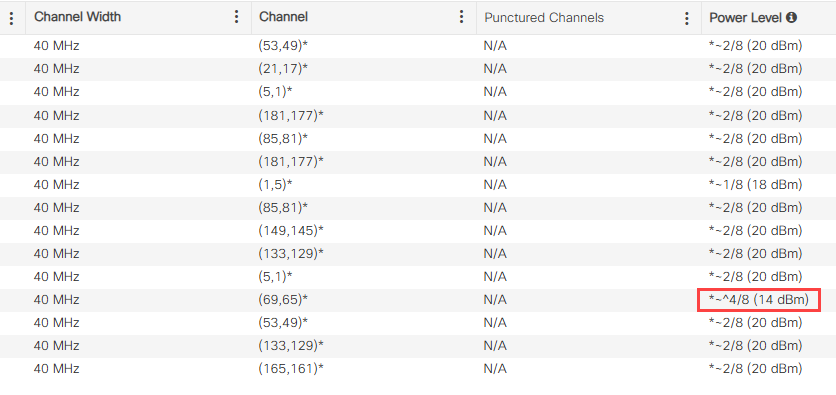Select the highlighted 4/8 (14 dBm) power cell

[x=759, y=300]
